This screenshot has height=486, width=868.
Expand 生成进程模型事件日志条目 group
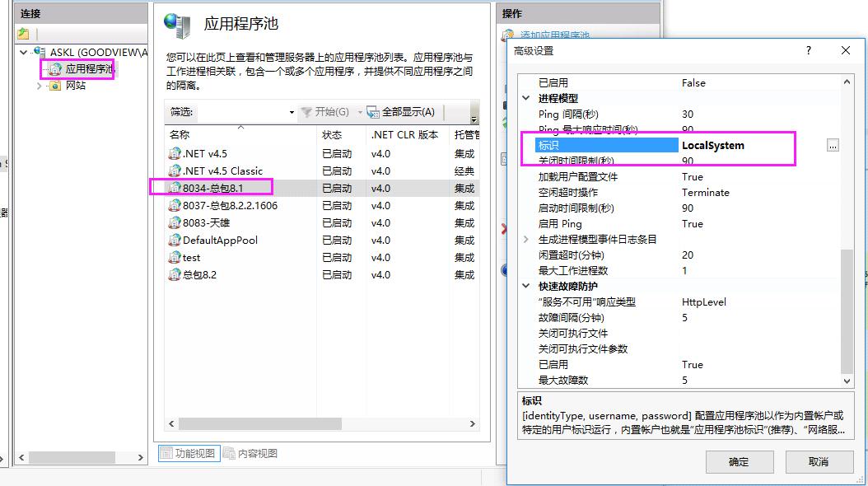click(527, 240)
